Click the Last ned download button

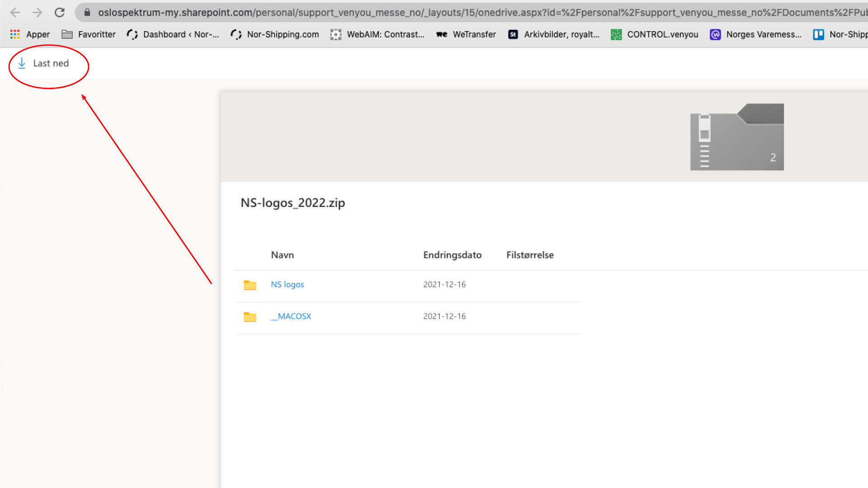(x=43, y=63)
